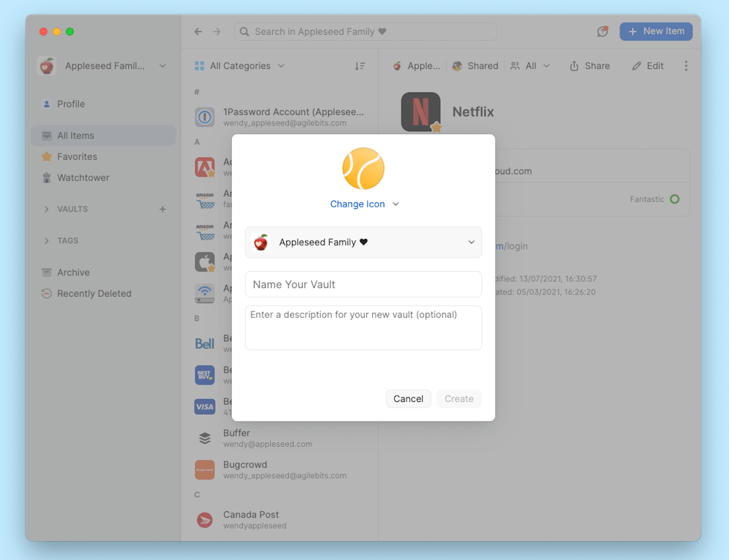729x560 pixels.
Task: Expand the VAULTS section in the sidebar
Action: [x=47, y=209]
